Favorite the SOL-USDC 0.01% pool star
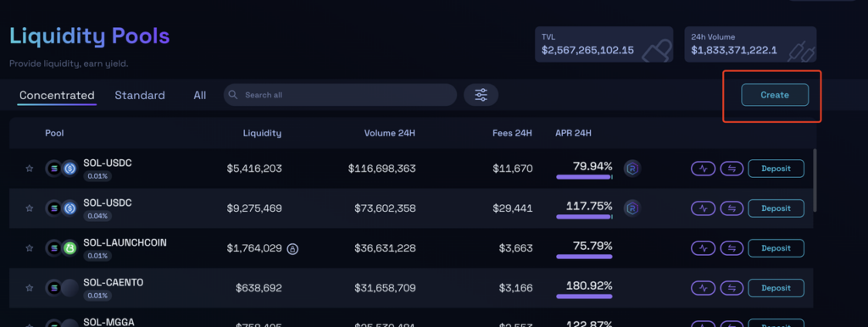868x327 pixels. point(30,169)
